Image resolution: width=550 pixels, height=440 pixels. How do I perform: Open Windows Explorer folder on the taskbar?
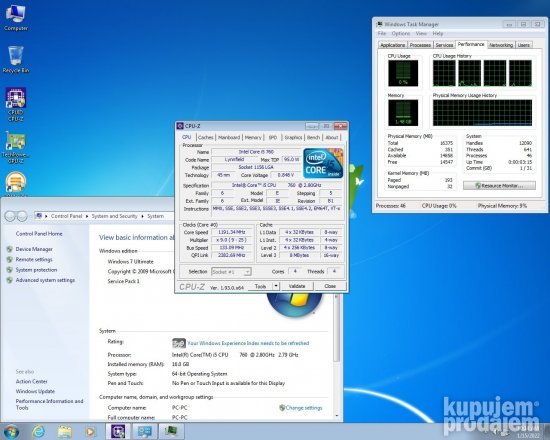click(x=65, y=431)
